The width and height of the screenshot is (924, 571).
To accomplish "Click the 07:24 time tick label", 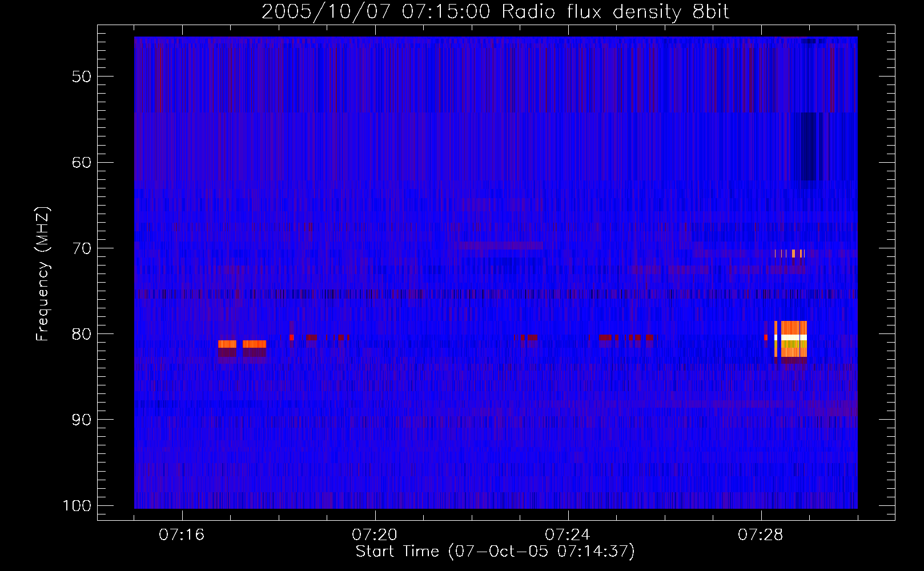I will 568,535.
